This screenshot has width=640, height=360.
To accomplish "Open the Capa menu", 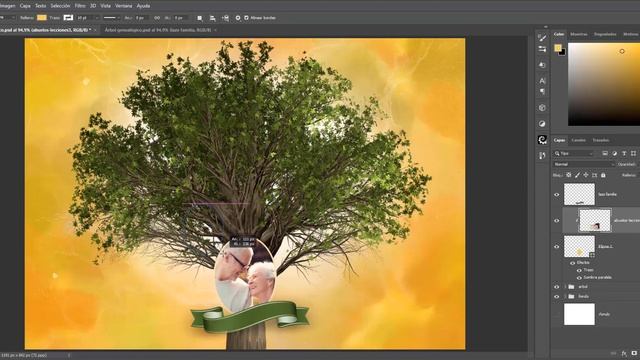I will (25, 6).
